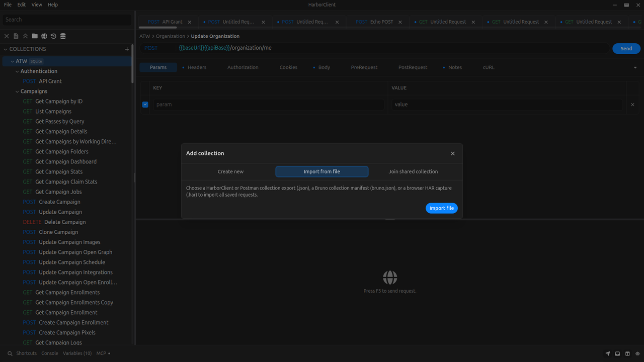Open the PostRequest tab

coord(413,67)
